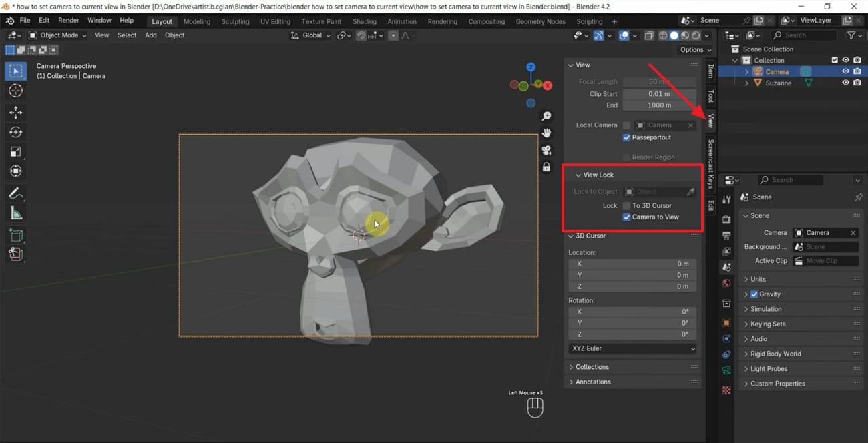Switch to wireframe viewport shading
Viewport: 868px width, 443px height.
point(664,35)
